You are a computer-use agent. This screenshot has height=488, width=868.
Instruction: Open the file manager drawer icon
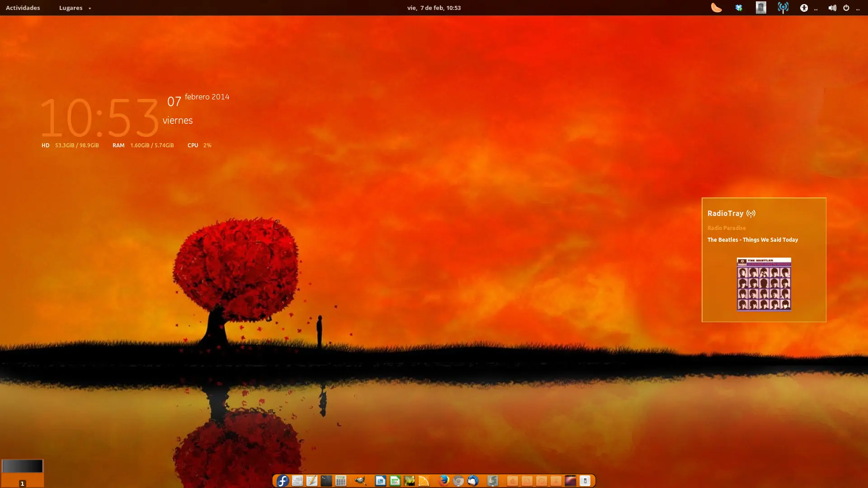[297, 481]
